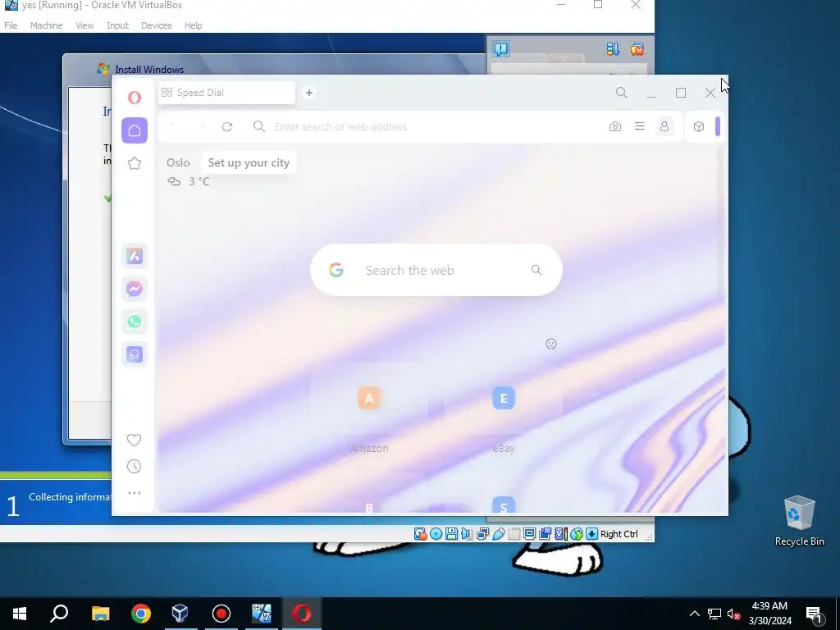Open taskbar search magnifier
Viewport: 840px width, 630px height.
(x=59, y=614)
